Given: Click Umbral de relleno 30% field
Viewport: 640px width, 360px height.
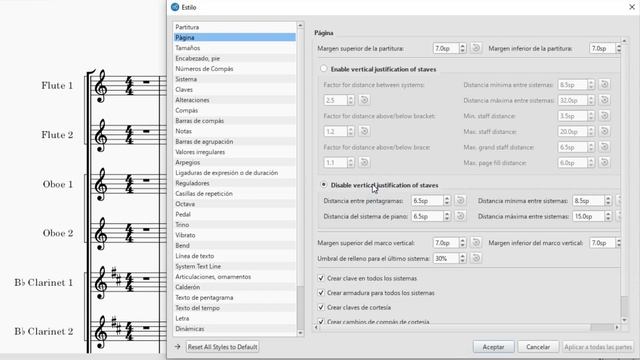Looking at the screenshot, I should click(446, 258).
